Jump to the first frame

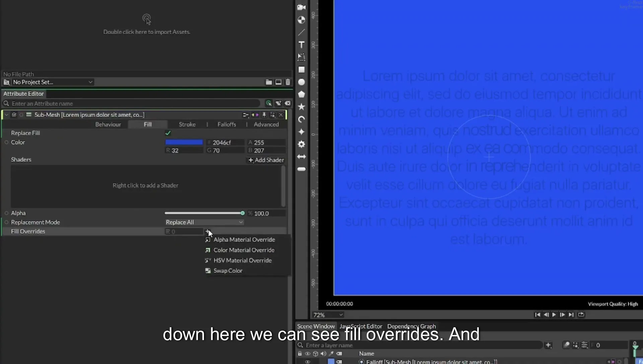coord(537,314)
